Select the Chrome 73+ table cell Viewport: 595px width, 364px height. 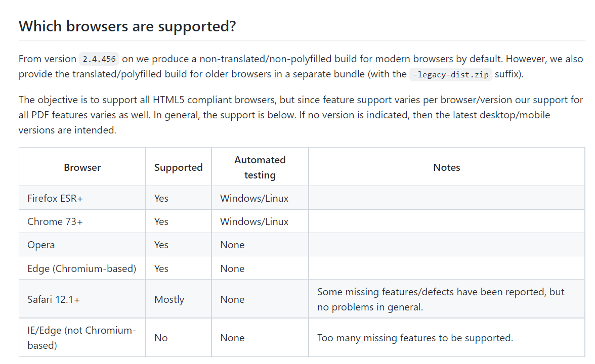click(x=55, y=221)
